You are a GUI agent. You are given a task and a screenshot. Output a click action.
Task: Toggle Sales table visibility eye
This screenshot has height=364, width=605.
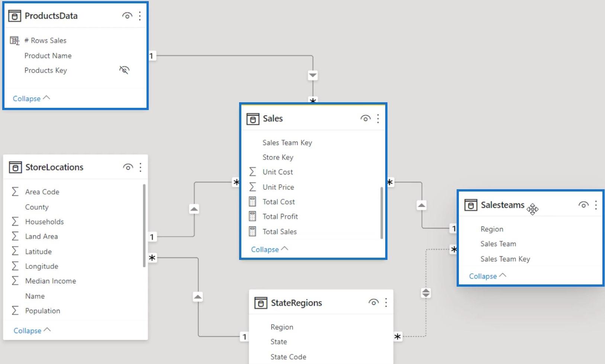click(x=366, y=119)
